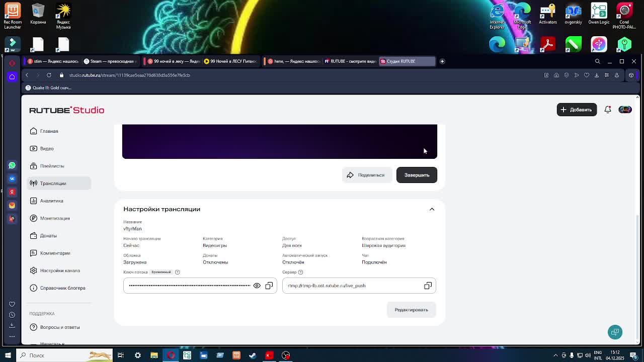Open browser tab search magnifier icon

click(598, 61)
